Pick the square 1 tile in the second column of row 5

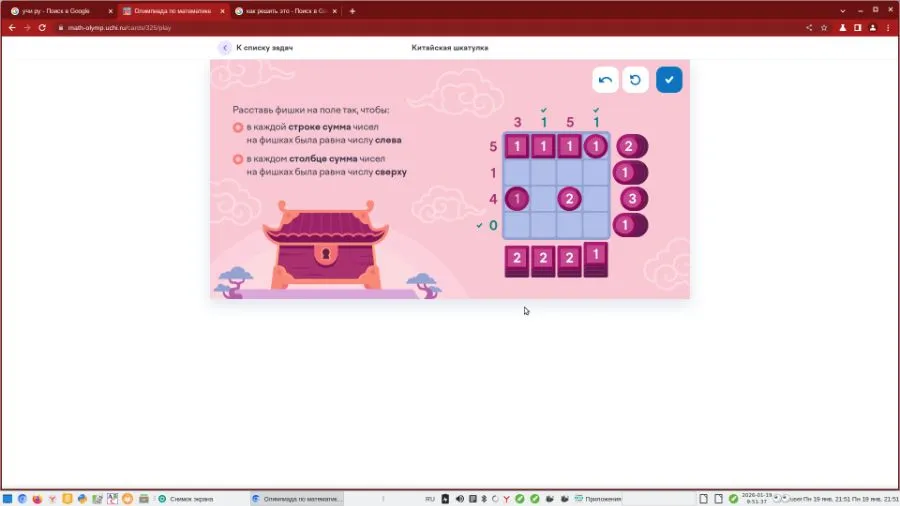coord(543,146)
